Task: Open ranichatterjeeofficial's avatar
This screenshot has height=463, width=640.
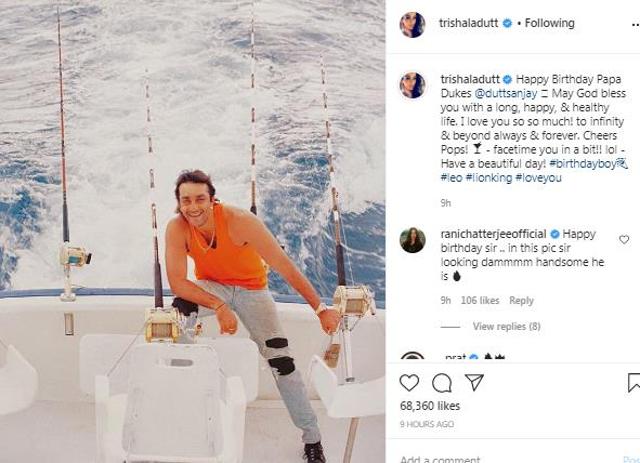Action: click(412, 240)
